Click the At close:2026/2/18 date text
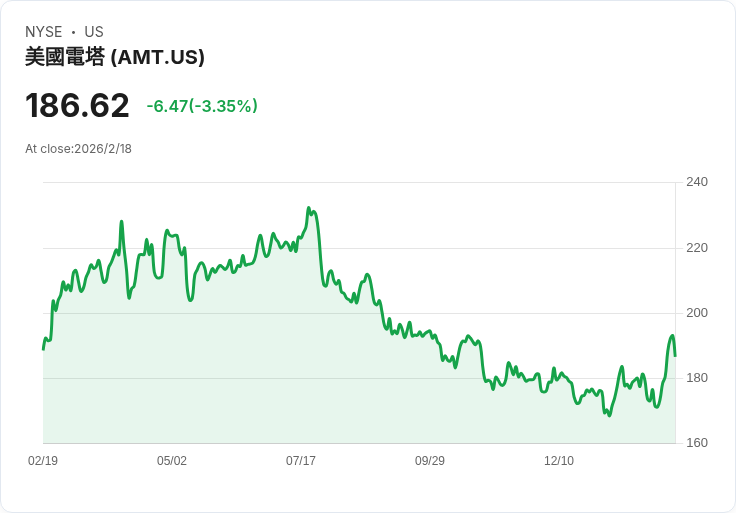This screenshot has height=513, width=736. pos(78,149)
